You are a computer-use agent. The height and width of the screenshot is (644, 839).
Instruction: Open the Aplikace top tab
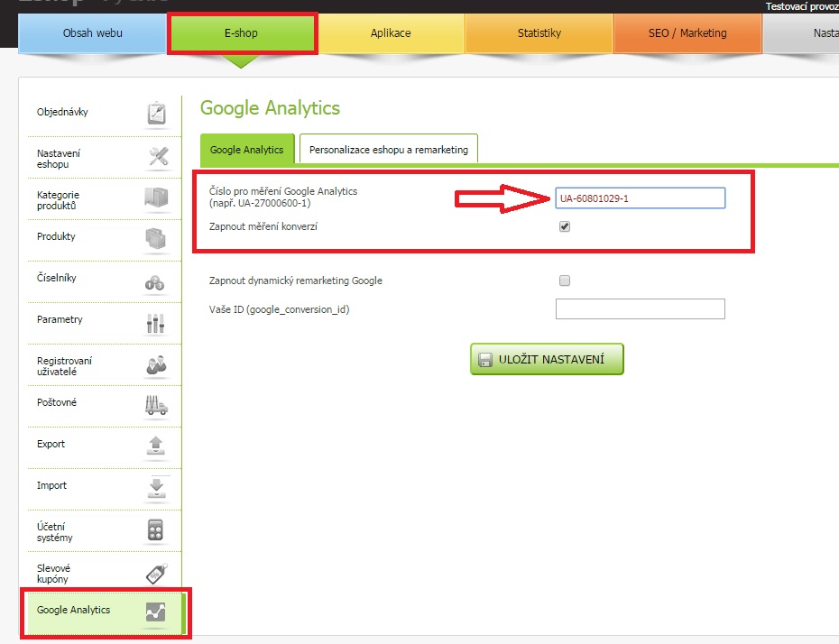(x=391, y=33)
